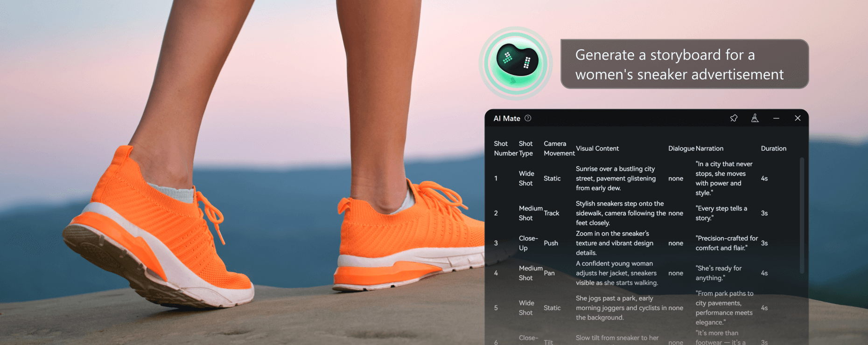
Task: Click the Shot Type column header
Action: point(526,148)
